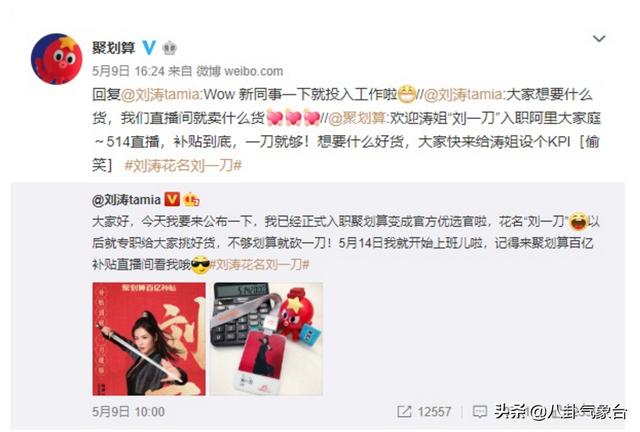Open the calculator and badge photo thumbnail

(267, 338)
